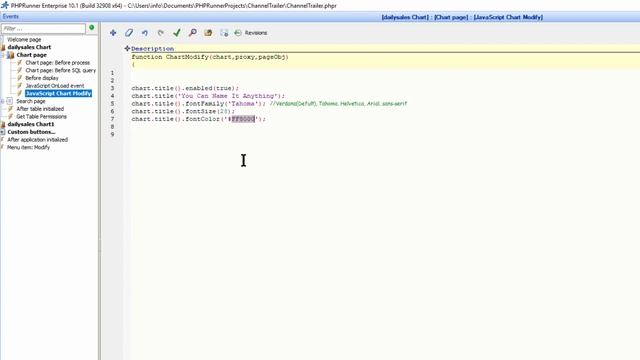Open Revisions history
Image resolution: width=640 pixels, height=360 pixels.
click(251, 33)
